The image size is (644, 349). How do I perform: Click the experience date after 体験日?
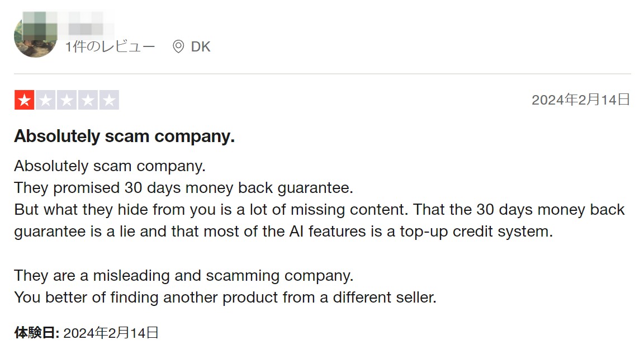coord(111,333)
